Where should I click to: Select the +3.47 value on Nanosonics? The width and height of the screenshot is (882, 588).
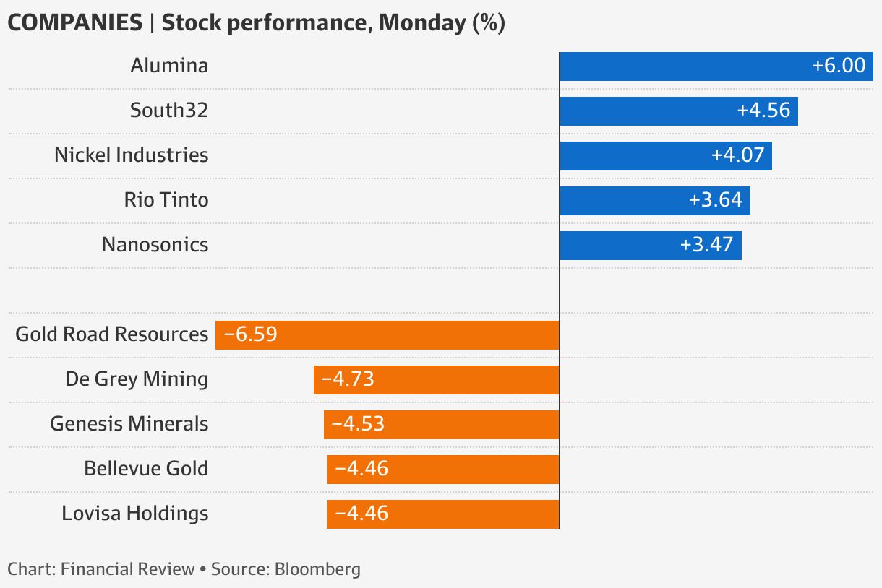click(x=706, y=245)
